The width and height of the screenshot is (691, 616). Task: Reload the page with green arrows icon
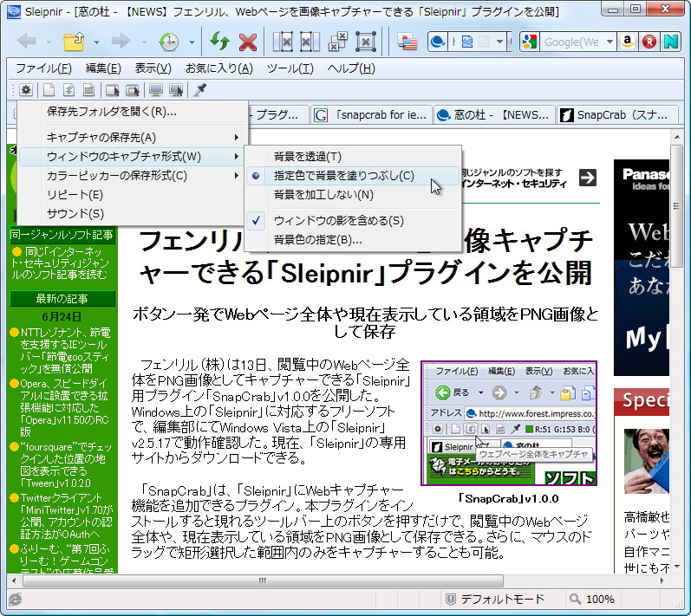(219, 42)
